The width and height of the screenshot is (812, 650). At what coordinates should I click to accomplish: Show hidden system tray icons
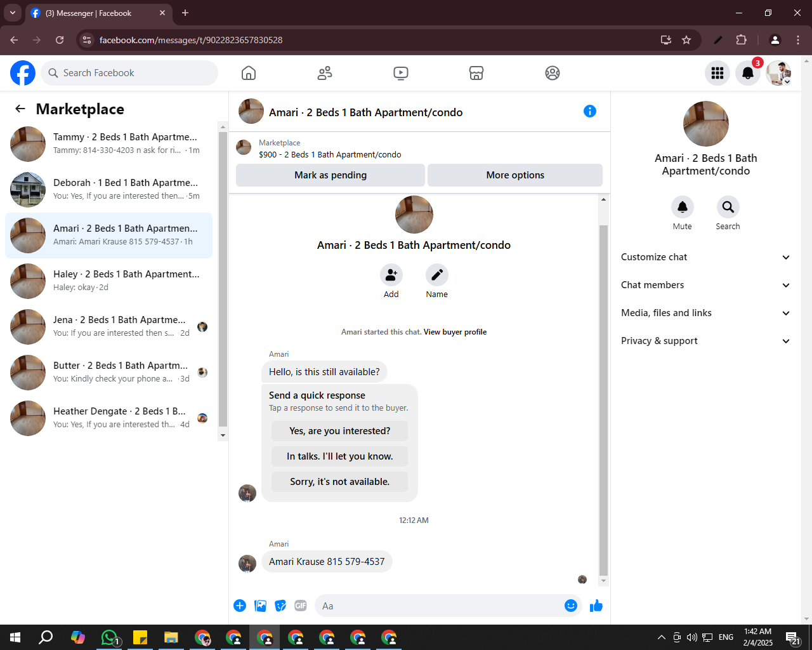point(662,637)
